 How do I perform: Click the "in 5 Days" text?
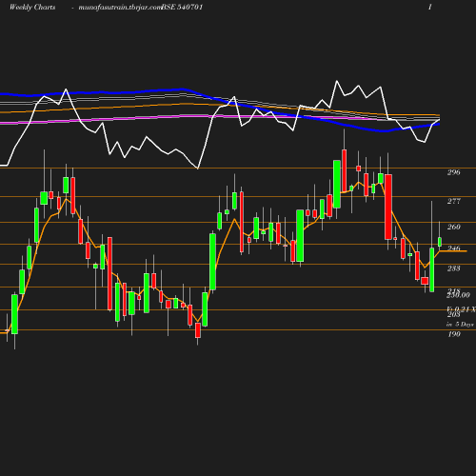(x=460, y=325)
